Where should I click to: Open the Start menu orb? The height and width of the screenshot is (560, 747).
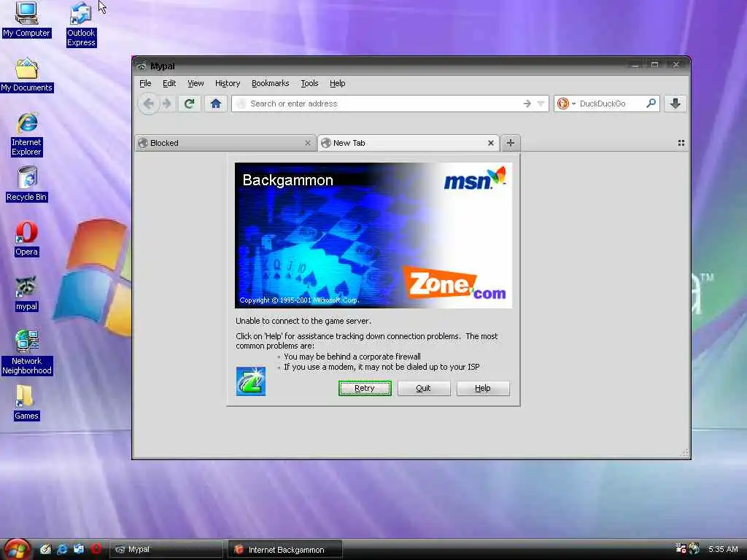[16, 550]
